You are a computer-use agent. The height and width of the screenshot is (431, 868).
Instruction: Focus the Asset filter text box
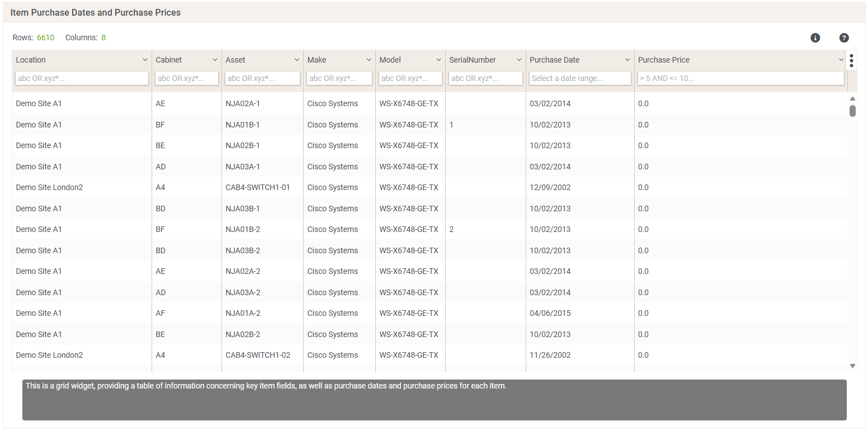pyautogui.click(x=262, y=78)
